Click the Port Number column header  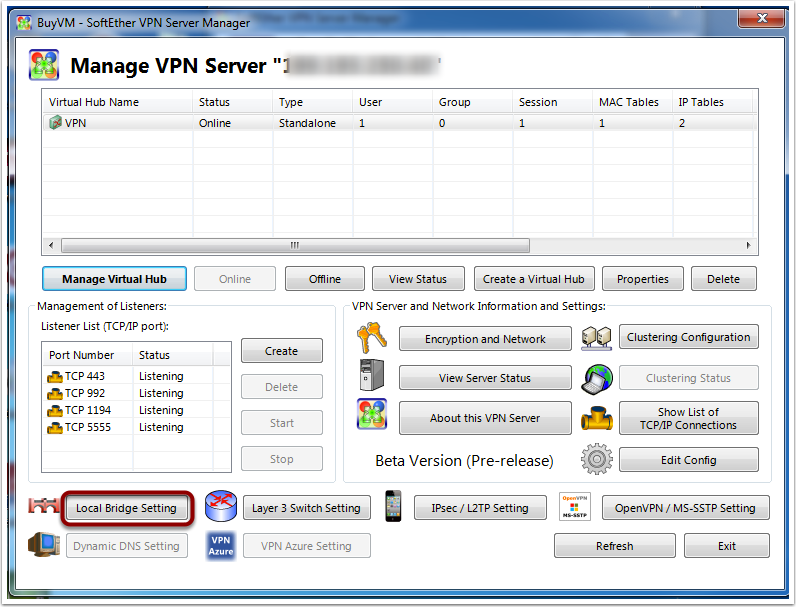tap(87, 355)
